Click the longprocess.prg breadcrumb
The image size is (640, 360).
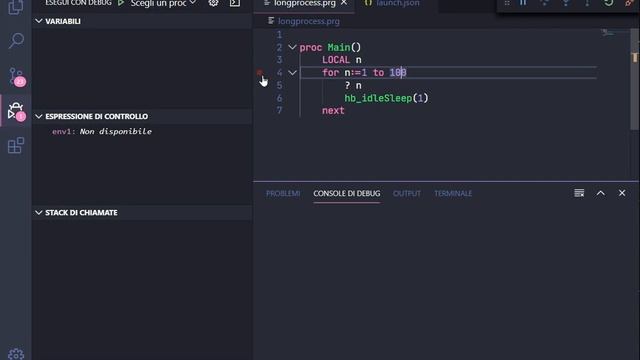click(x=309, y=21)
